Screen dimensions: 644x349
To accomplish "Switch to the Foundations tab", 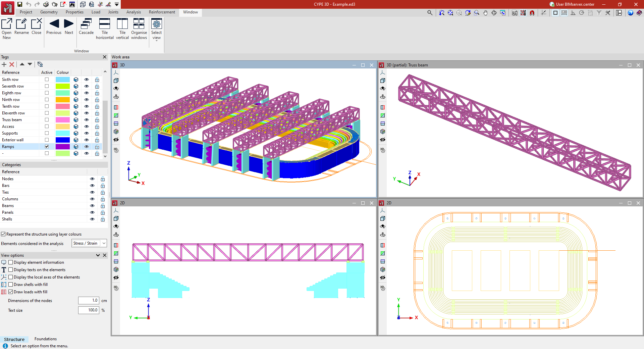I will click(46, 339).
